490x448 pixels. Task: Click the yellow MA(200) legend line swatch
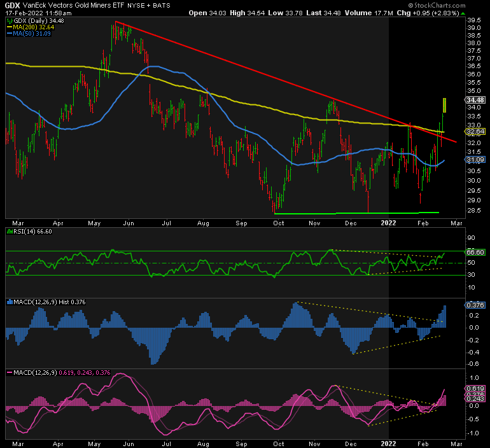(x=10, y=27)
